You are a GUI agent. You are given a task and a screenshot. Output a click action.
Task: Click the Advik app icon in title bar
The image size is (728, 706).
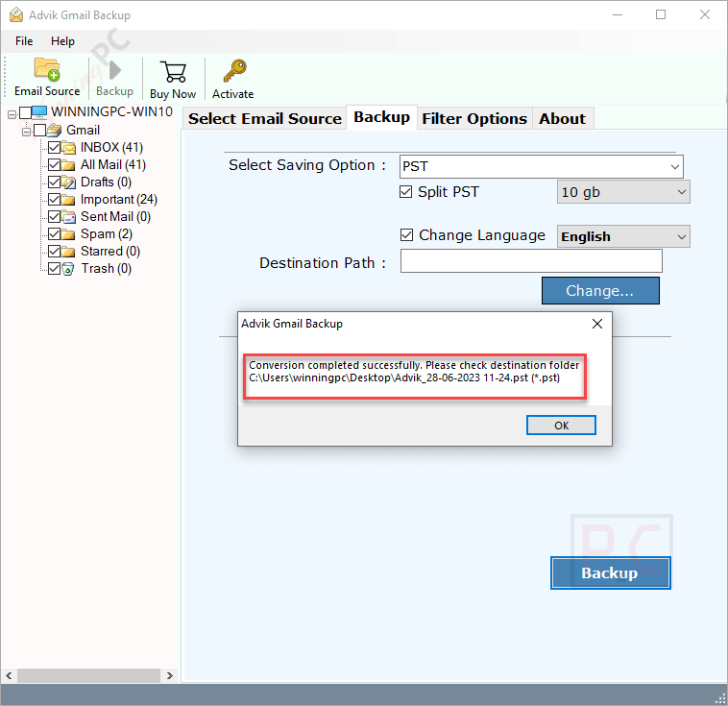coord(16,14)
